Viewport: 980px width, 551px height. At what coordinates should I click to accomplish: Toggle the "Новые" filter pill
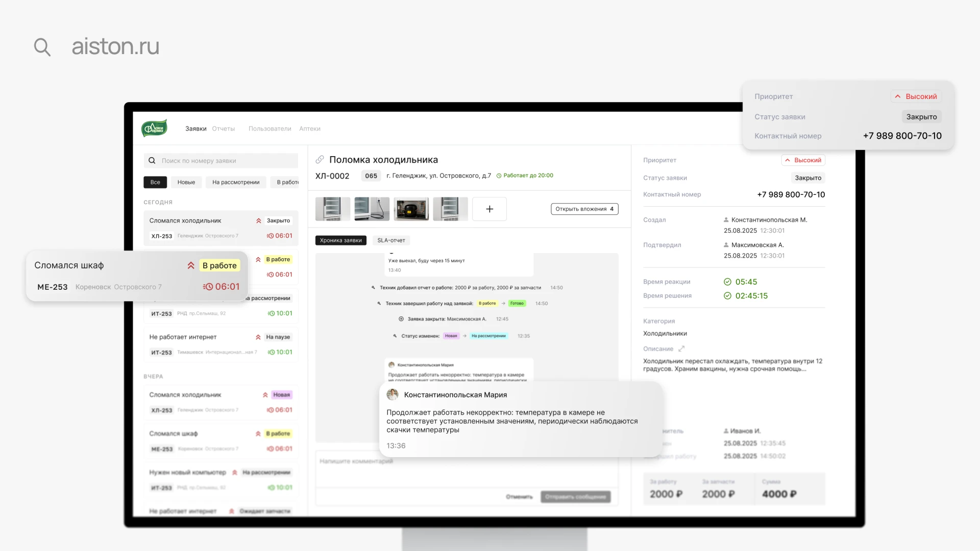point(186,182)
